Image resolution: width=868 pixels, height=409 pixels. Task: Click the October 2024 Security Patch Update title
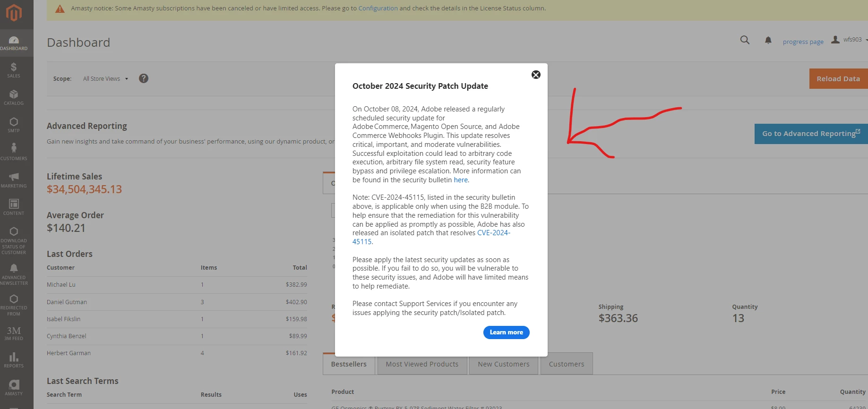tap(420, 86)
